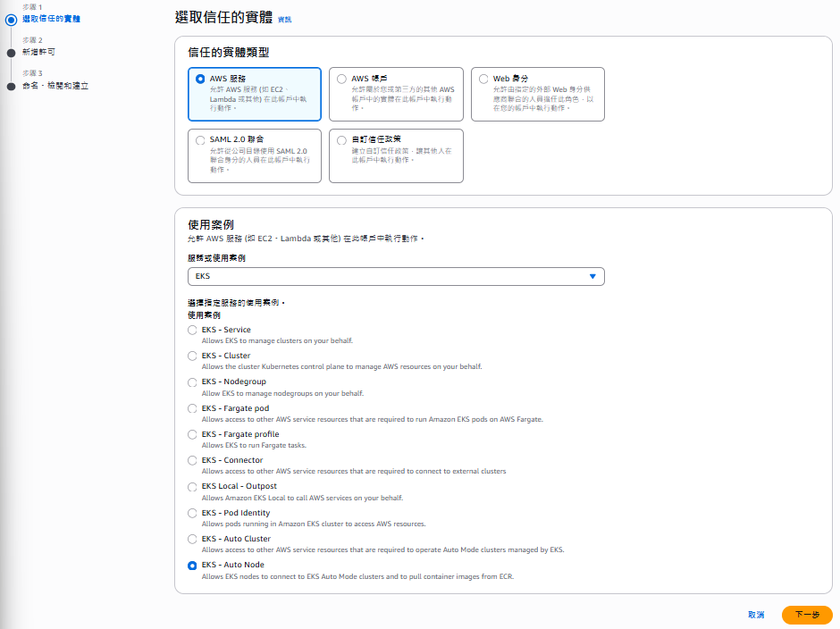Choose the EKS - Fargate pod use case
The height and width of the screenshot is (629, 840).
[192, 408]
